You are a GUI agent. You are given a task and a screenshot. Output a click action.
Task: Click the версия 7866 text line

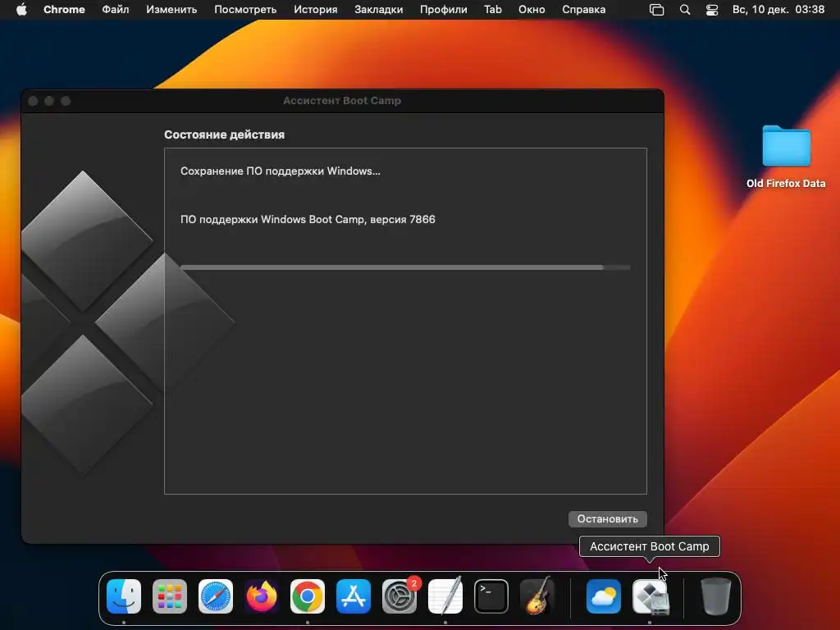click(x=308, y=219)
